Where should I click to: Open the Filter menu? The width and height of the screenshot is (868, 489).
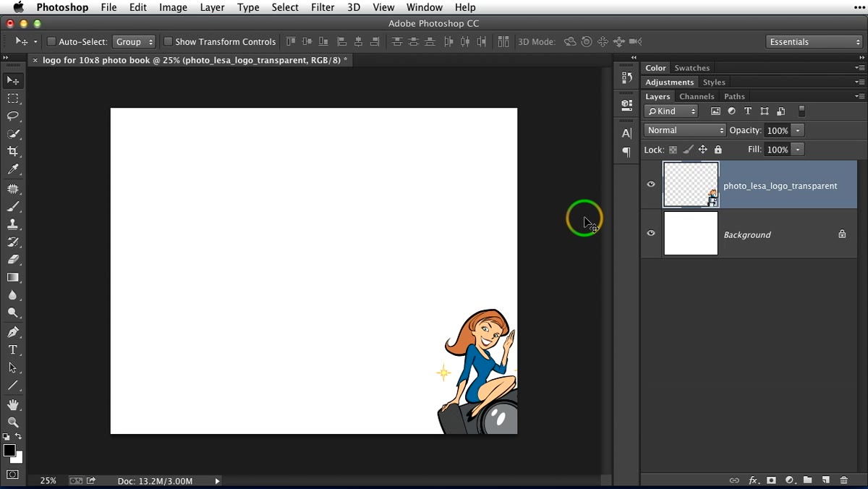(323, 7)
